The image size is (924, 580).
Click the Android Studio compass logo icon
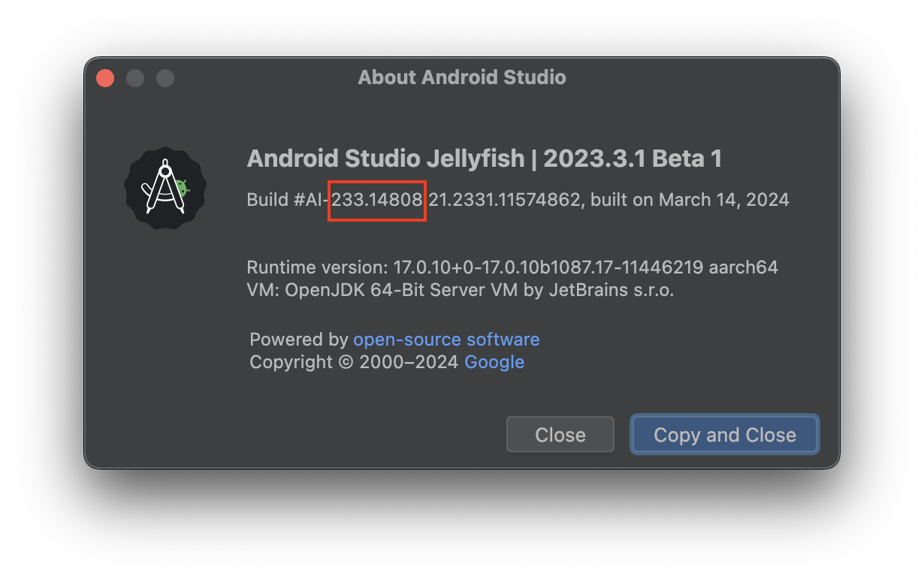click(165, 188)
